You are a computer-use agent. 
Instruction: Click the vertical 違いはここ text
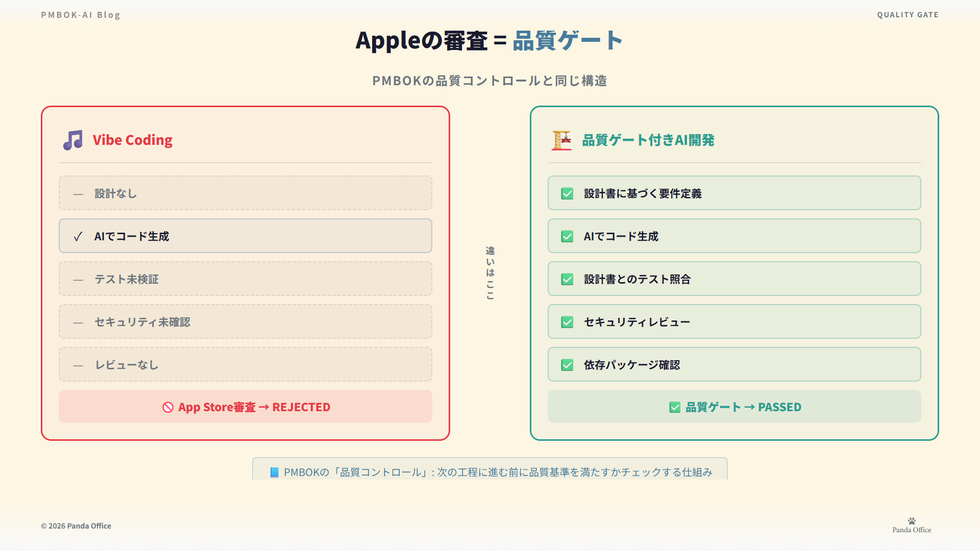pyautogui.click(x=490, y=273)
